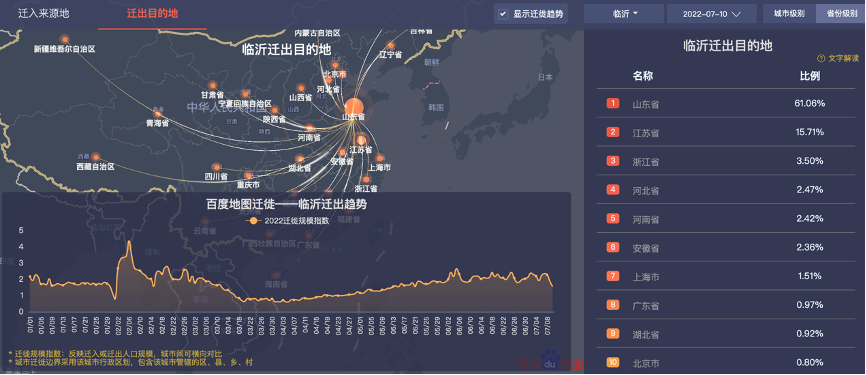Image resolution: width=866 pixels, height=375 pixels.
Task: Switch to the 迁入来源地 tab
Action: pos(44,14)
